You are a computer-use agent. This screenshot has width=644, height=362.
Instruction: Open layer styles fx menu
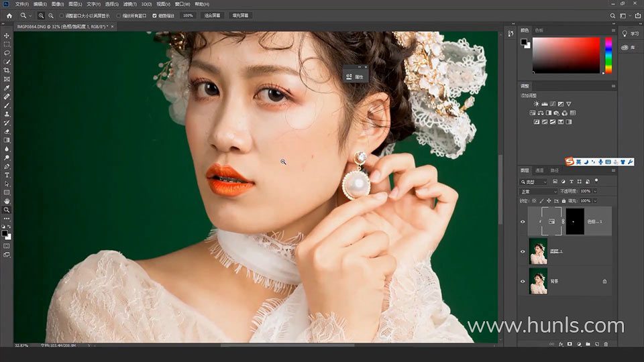click(561, 344)
